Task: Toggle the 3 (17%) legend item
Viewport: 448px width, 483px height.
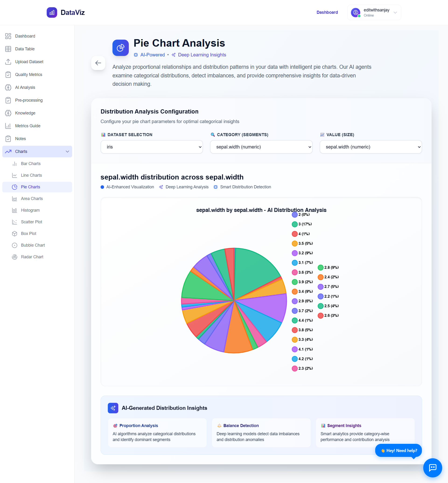Action: (x=301, y=224)
